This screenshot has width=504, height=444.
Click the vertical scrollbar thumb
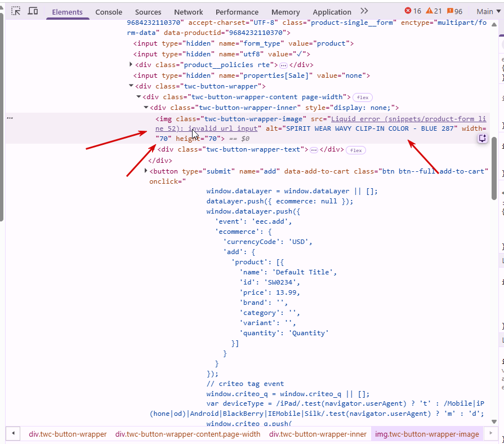[494, 168]
